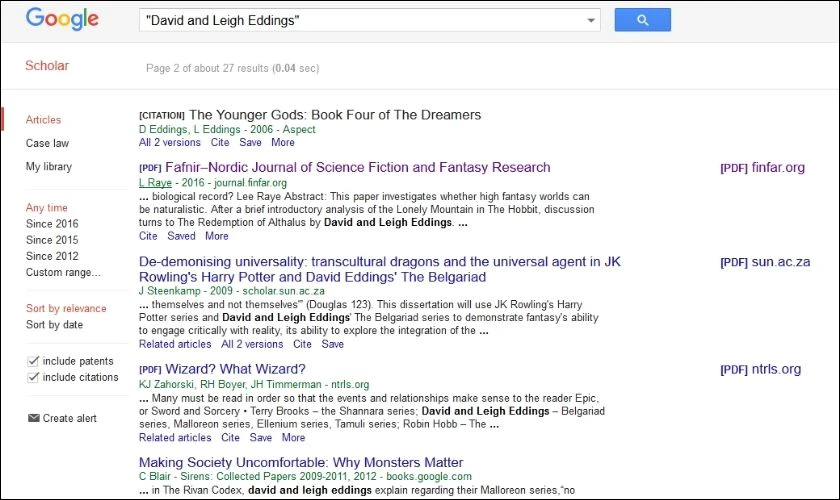Click Saved under the Fafnir result
The height and width of the screenshot is (500, 840).
(x=181, y=236)
